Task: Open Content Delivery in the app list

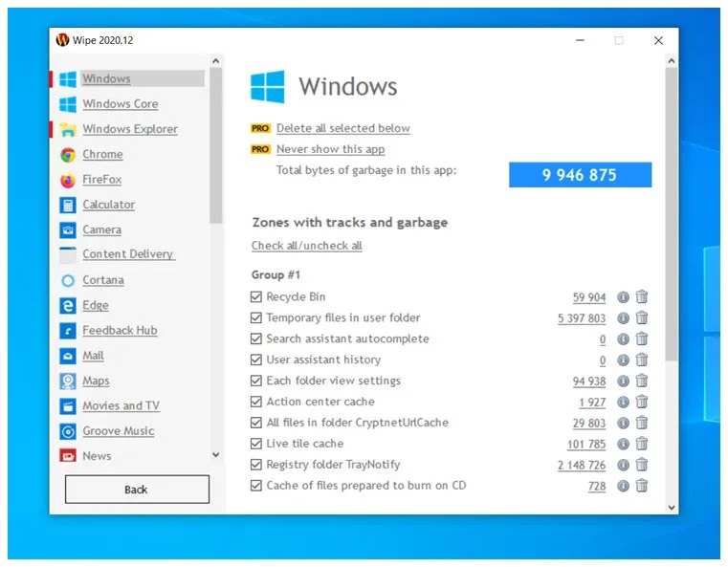Action: click(x=127, y=254)
